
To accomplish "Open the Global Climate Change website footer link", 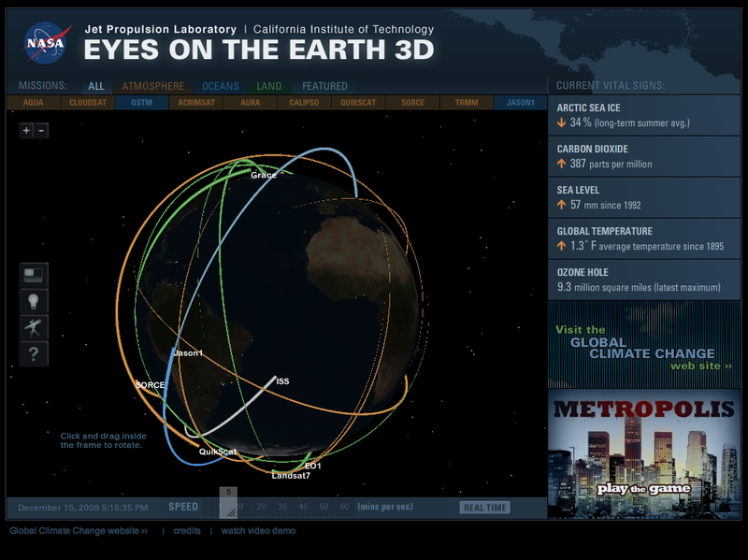I will pyautogui.click(x=79, y=531).
